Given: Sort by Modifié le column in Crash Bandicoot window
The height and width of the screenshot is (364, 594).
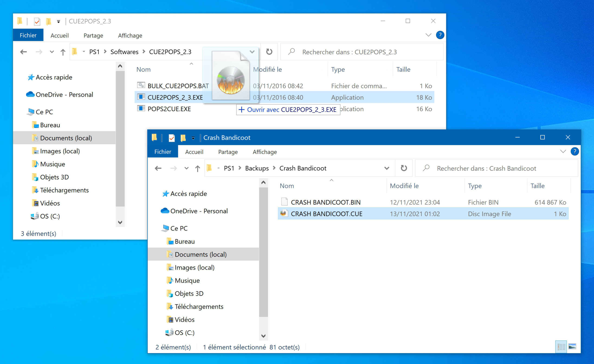Looking at the screenshot, I should (x=404, y=186).
